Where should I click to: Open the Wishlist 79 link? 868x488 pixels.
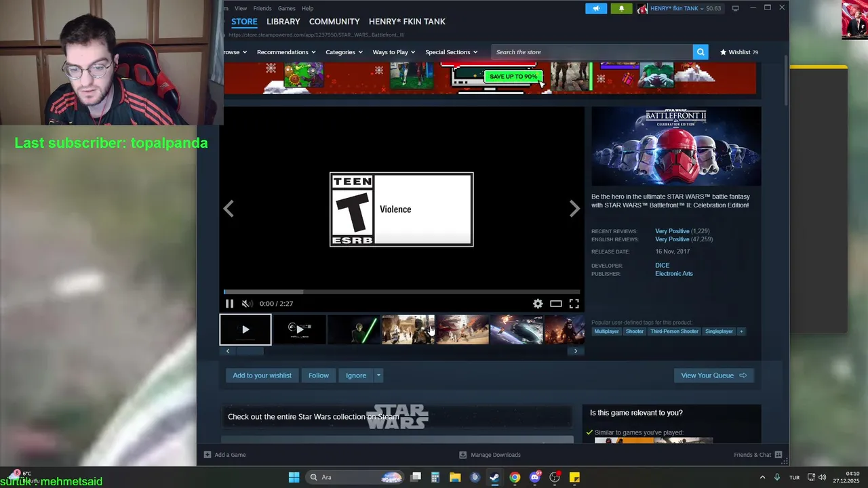(738, 52)
